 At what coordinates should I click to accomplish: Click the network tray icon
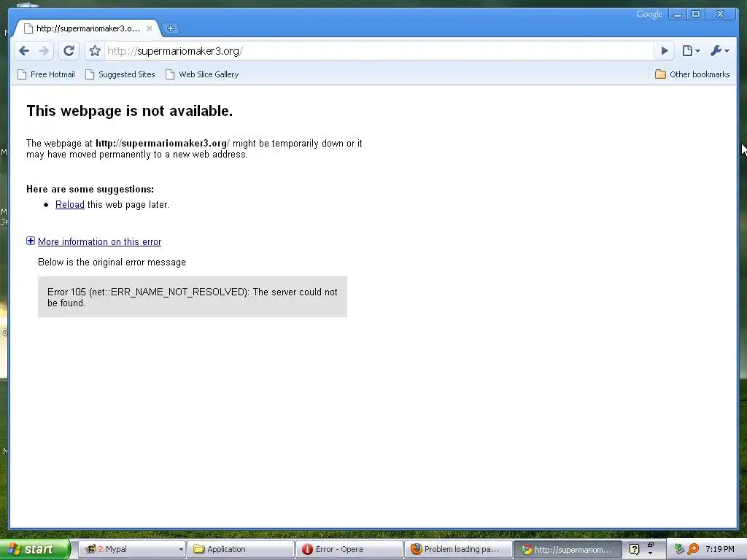coord(679,550)
